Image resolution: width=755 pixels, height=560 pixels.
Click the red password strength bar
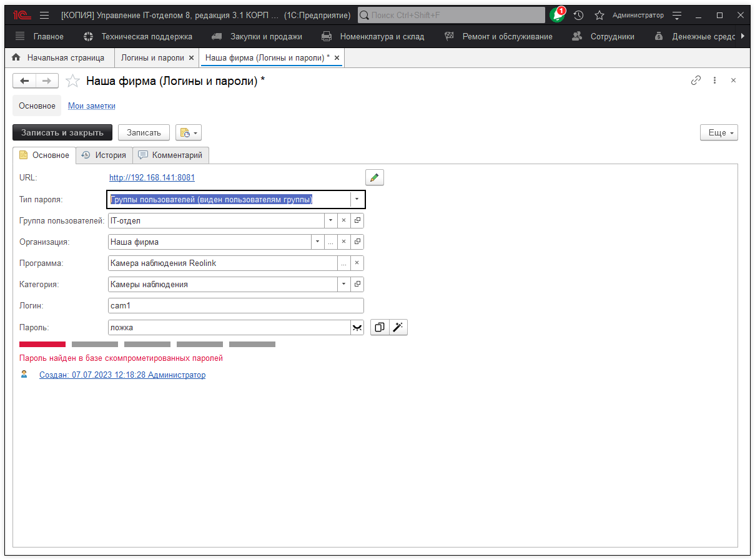[42, 344]
